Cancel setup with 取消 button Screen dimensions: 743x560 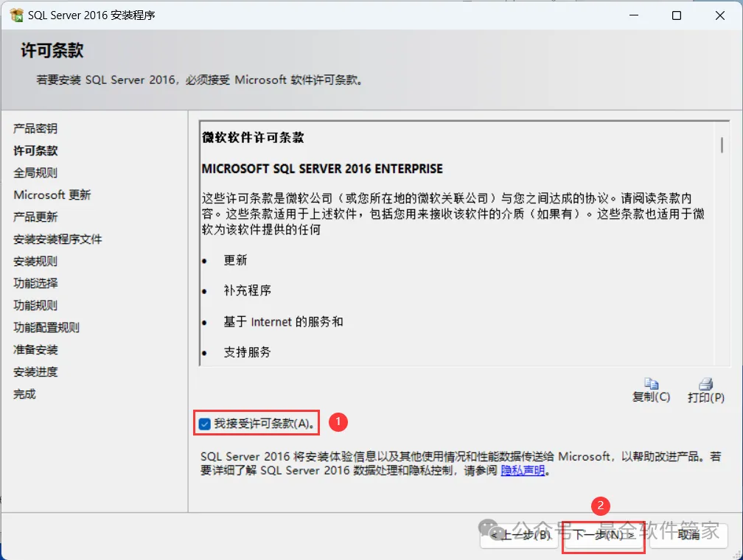(x=688, y=536)
